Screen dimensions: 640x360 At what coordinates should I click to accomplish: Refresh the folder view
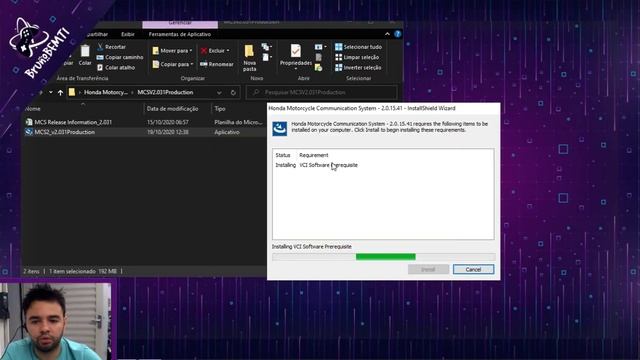(x=233, y=93)
